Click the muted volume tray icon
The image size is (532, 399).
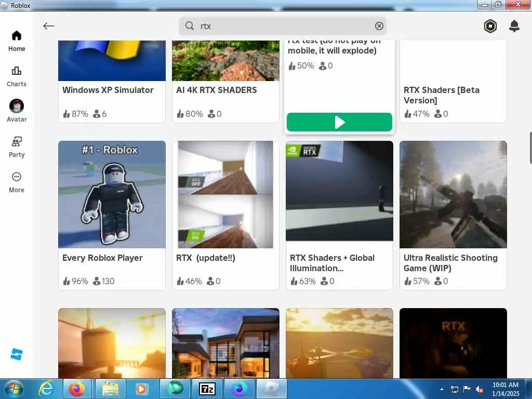pos(480,389)
